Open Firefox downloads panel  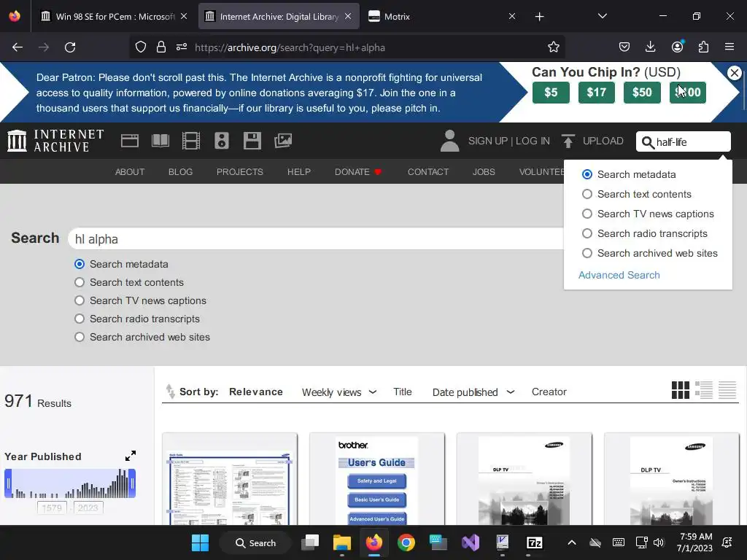coord(650,47)
